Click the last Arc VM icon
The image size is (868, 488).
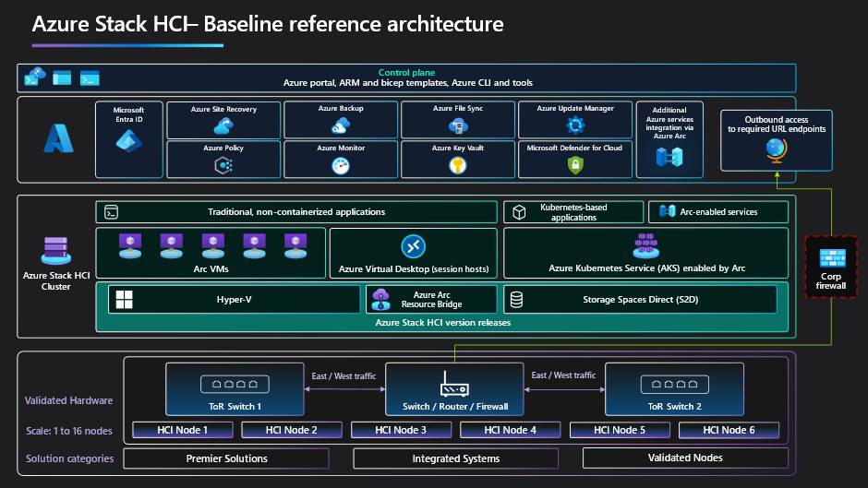295,246
